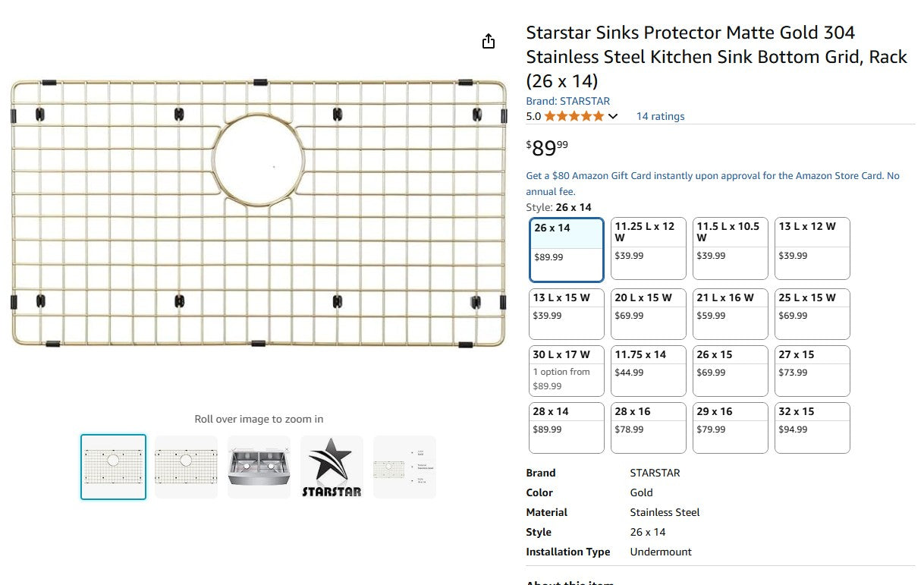Open the 14 ratings link
The image size is (924, 585).
660,116
